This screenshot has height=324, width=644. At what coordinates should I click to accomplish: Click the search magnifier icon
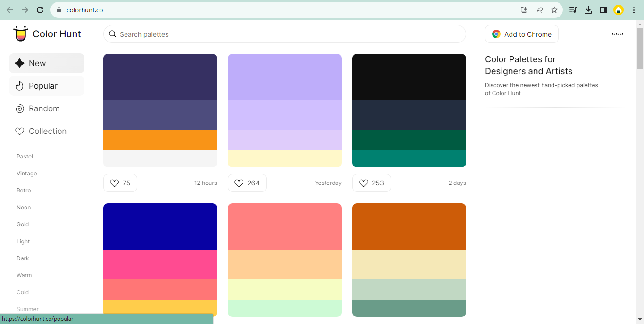[x=113, y=34]
